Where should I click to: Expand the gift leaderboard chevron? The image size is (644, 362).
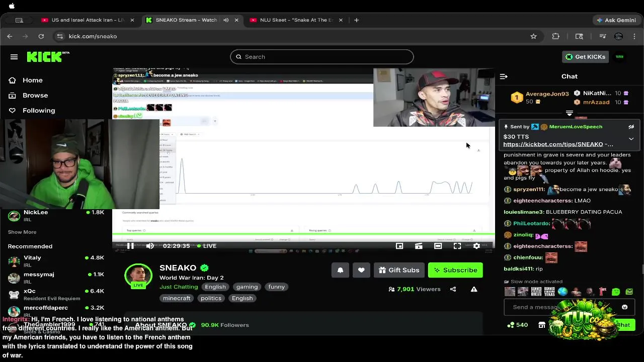(x=570, y=113)
